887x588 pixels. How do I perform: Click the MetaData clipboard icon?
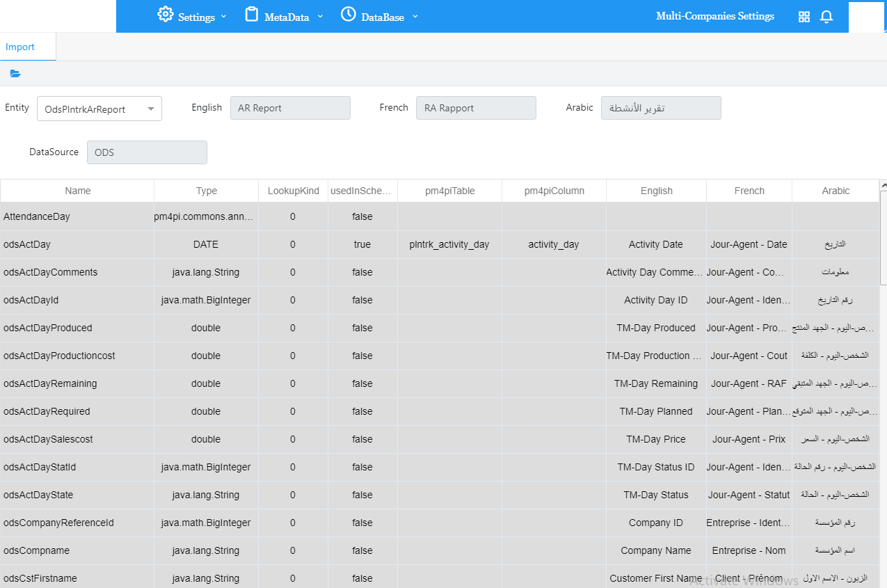tap(251, 15)
